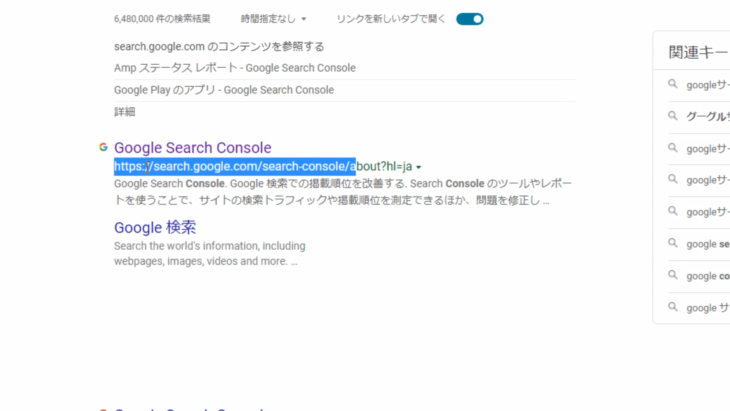Click search icon of fifth related keyword row
The width and height of the screenshot is (730, 411).
[x=673, y=211]
